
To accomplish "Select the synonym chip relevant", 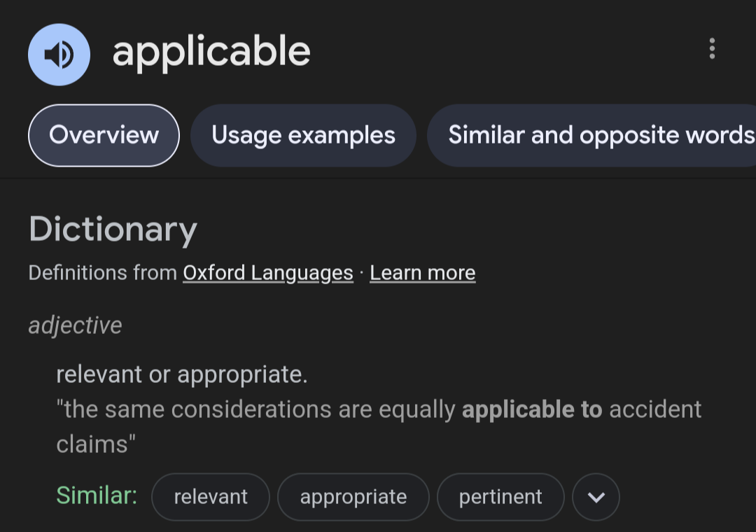I will coord(211,497).
